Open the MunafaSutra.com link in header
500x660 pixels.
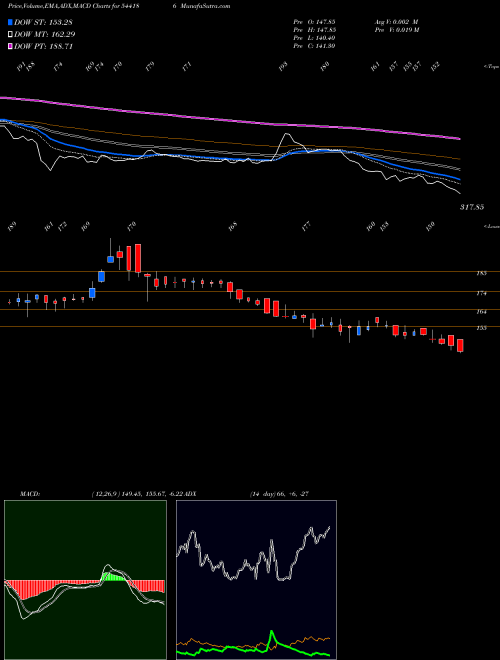[x=205, y=6]
